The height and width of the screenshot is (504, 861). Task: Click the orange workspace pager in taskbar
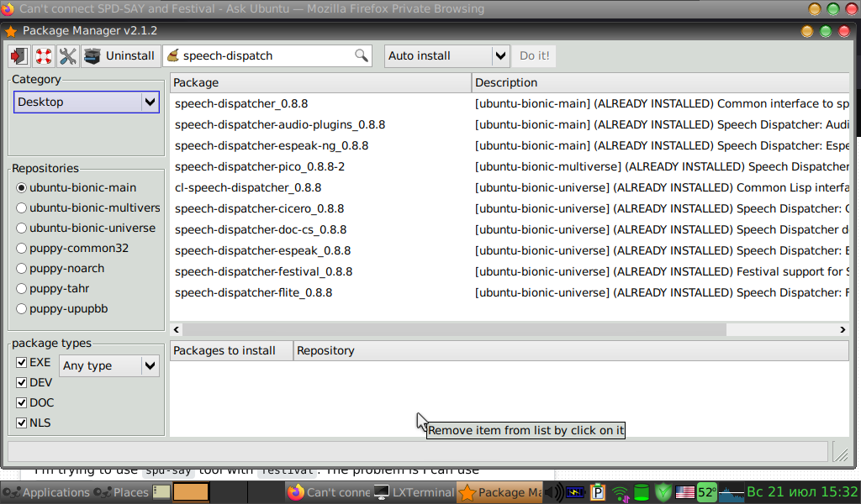[x=191, y=492]
